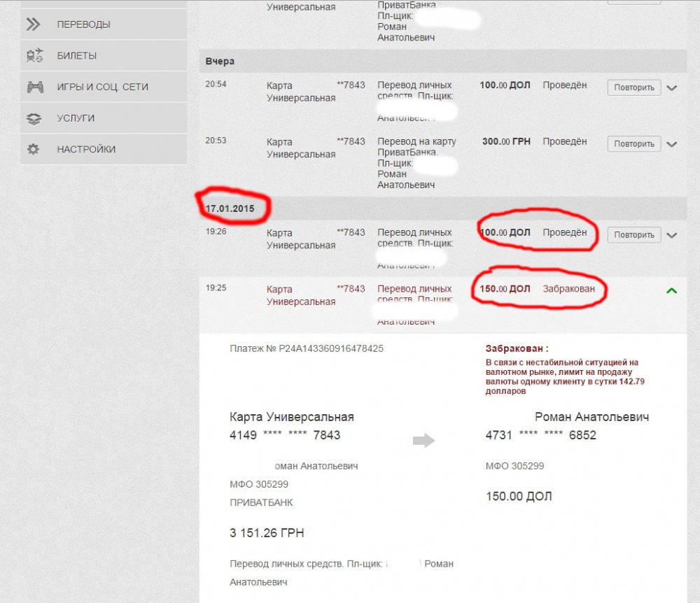Image resolution: width=700 pixels, height=603 pixels.
Task: Click the red Забракован rejection heading
Action: pyautogui.click(x=517, y=349)
